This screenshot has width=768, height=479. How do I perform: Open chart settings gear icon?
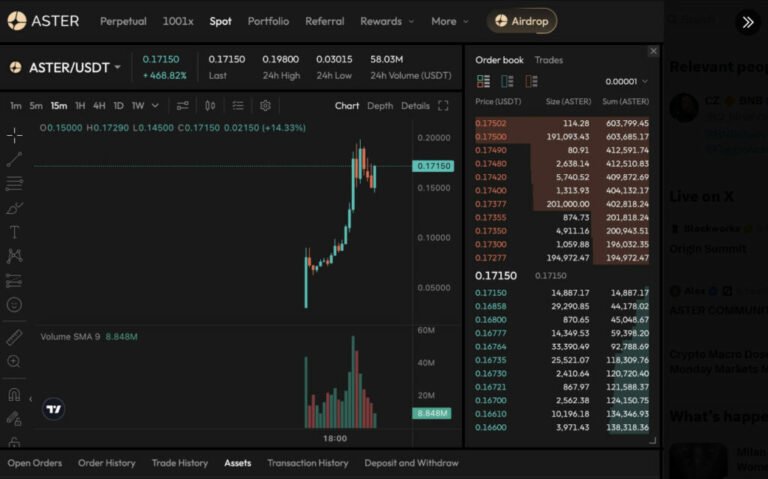point(265,106)
